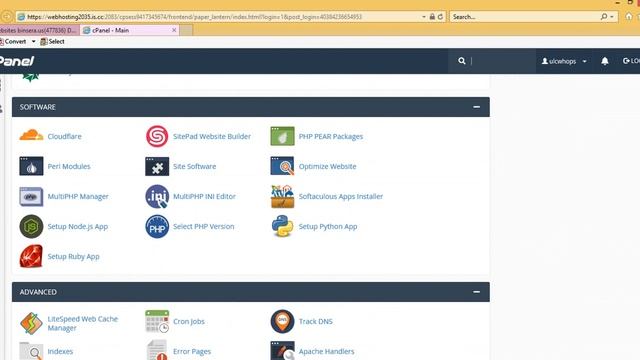
Task: Open the browser search provider dropdown
Action: (612, 17)
